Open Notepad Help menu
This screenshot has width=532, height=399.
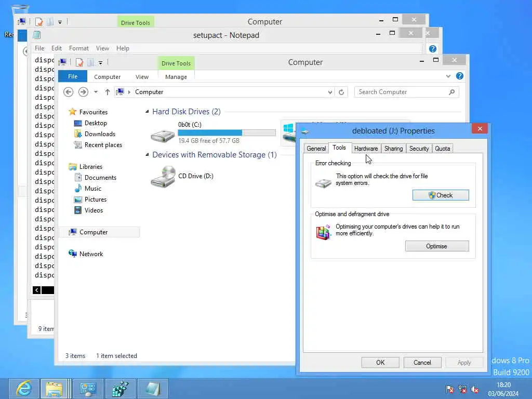pos(123,48)
